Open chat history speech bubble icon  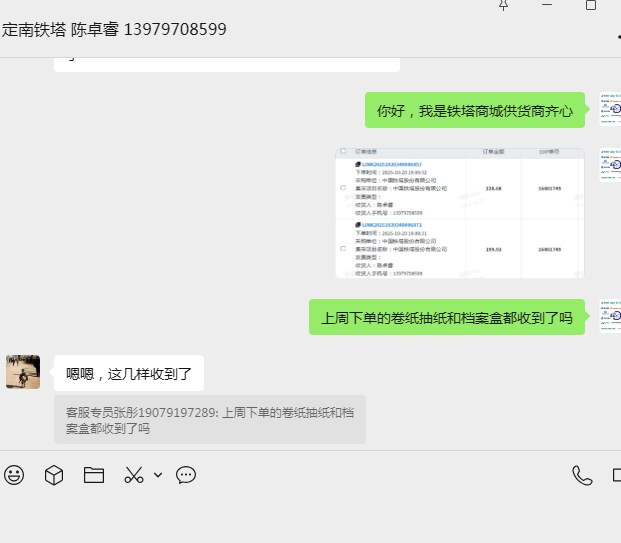[x=186, y=475]
